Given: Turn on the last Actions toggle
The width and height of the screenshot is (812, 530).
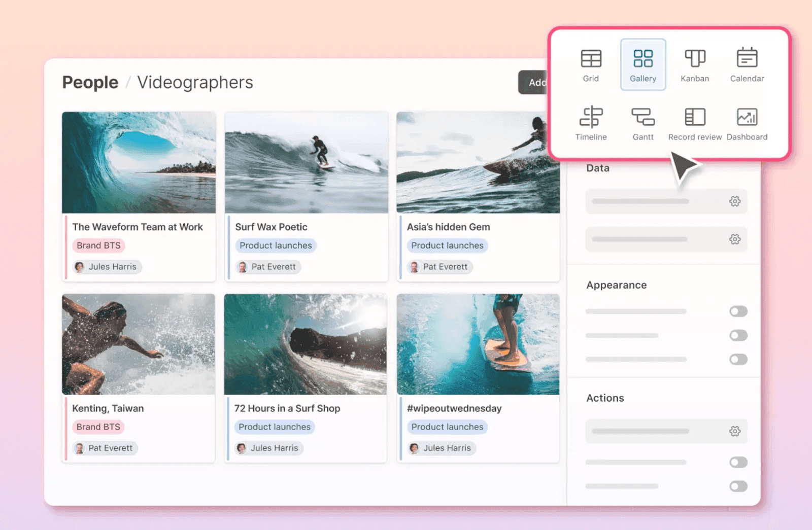Looking at the screenshot, I should tap(738, 485).
